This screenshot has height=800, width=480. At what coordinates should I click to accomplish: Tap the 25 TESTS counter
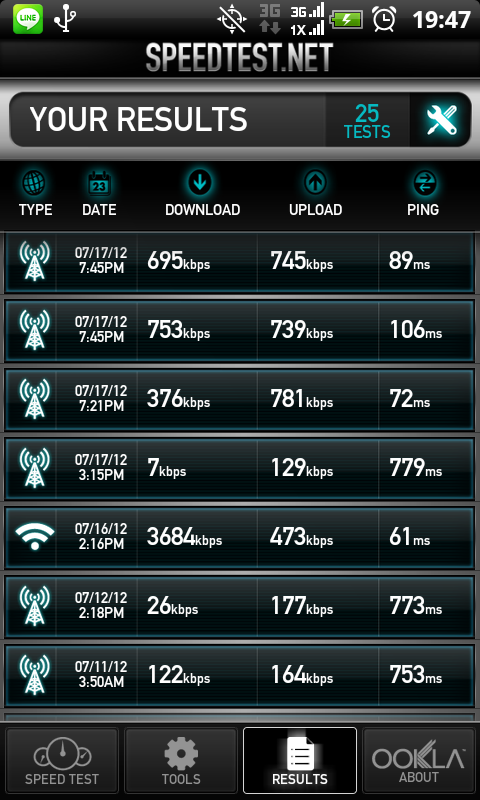click(367, 121)
